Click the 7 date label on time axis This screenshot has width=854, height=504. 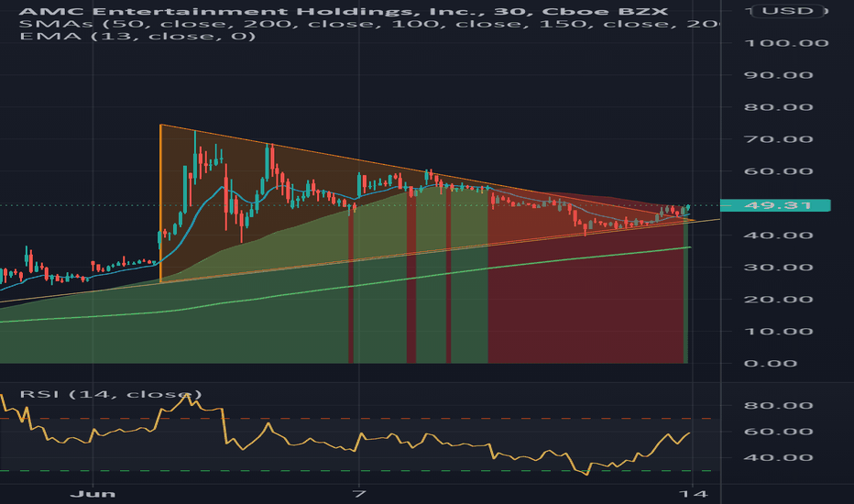[358, 494]
